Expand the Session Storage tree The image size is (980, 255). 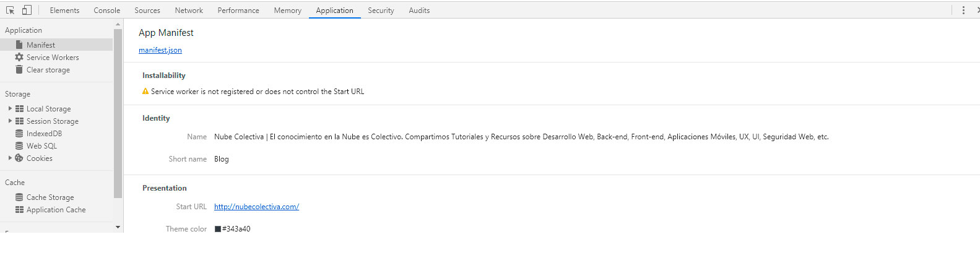[10, 121]
